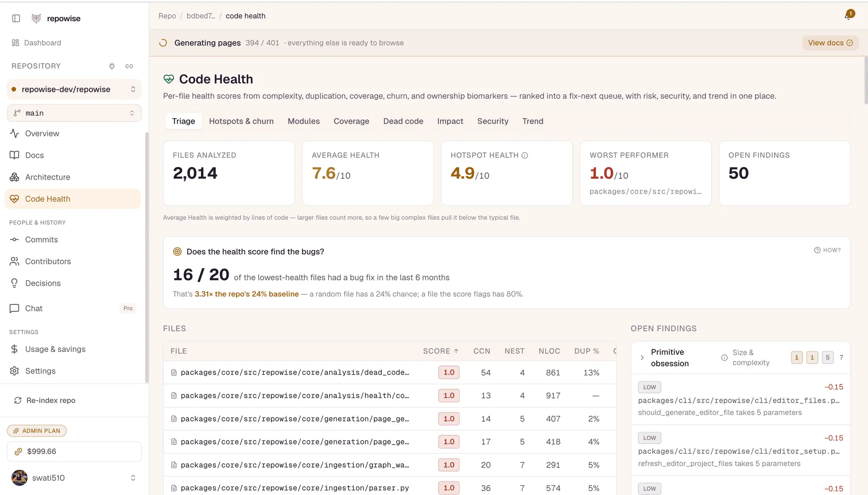Click the swati510 avatar picture
The width and height of the screenshot is (868, 495).
19,478
